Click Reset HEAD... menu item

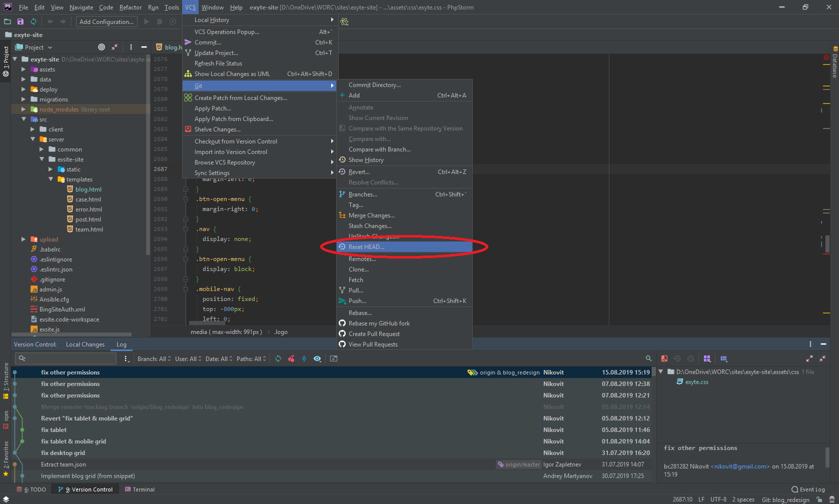click(404, 247)
